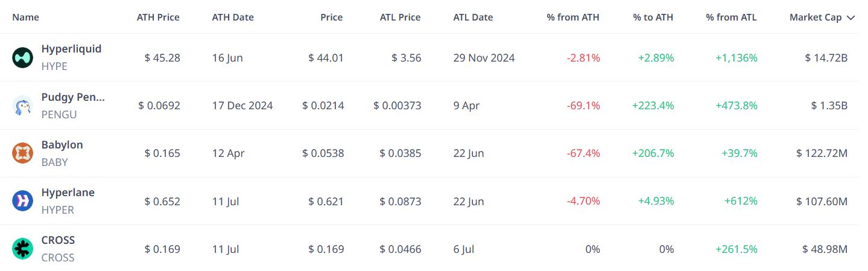Click the Babylon coin logo icon
The width and height of the screenshot is (868, 271).
(22, 153)
